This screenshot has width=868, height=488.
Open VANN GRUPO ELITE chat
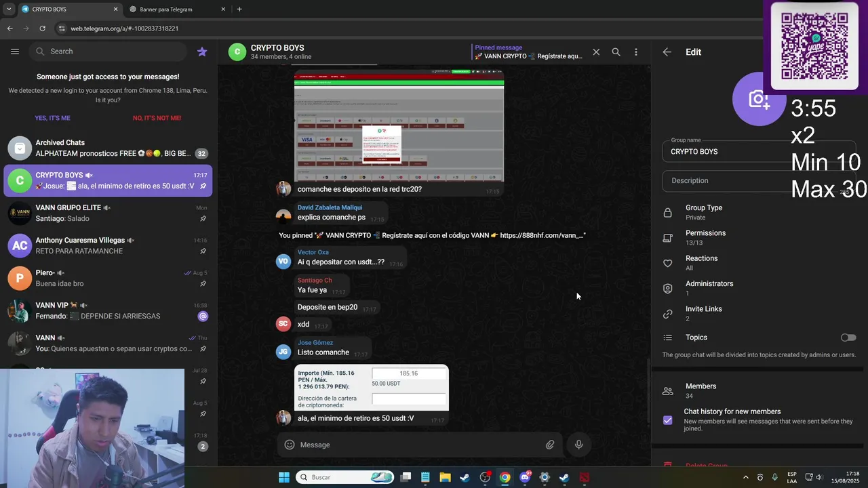[x=108, y=213]
